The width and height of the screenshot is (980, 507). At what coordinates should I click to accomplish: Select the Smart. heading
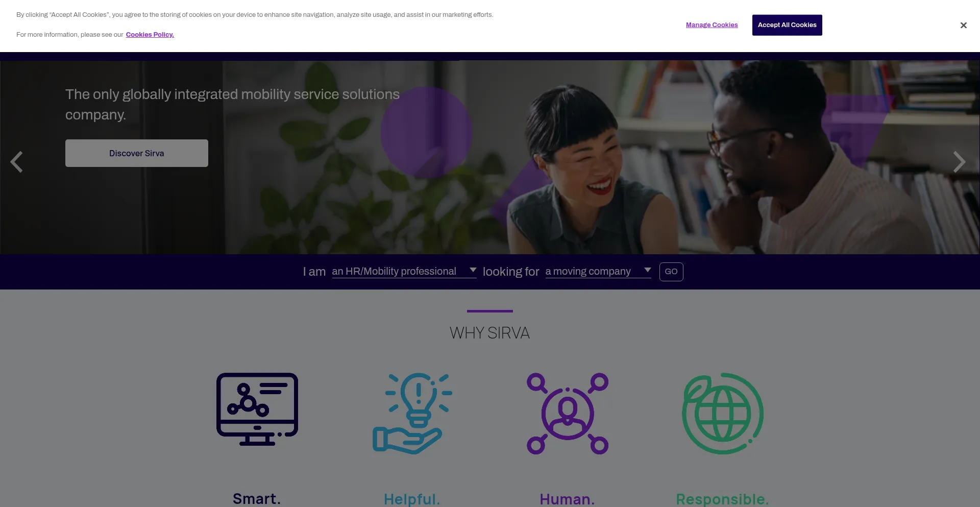(257, 498)
